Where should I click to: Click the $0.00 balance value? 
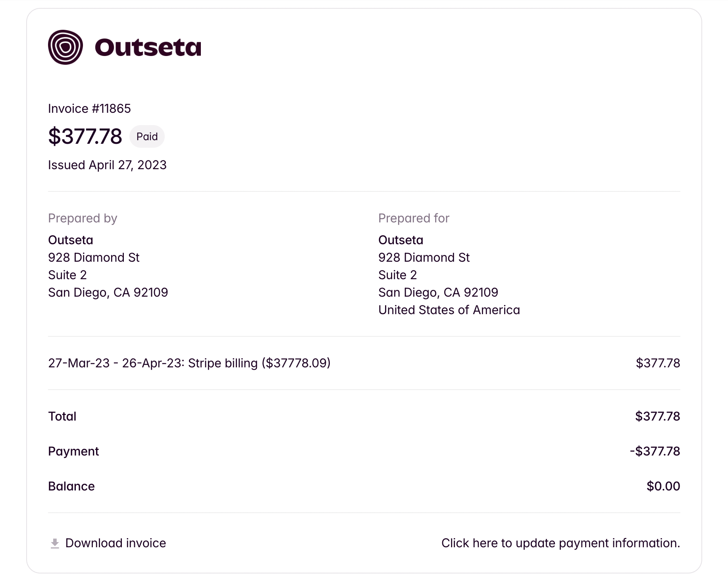[x=663, y=486]
